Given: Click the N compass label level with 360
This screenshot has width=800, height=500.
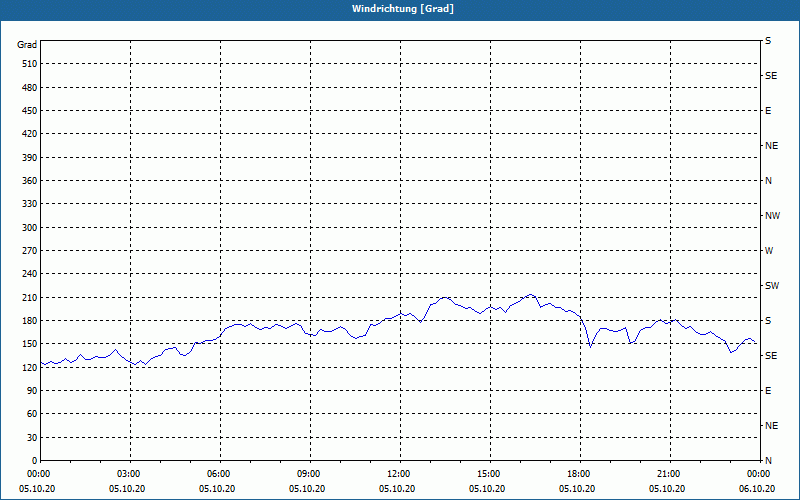Looking at the screenshot, I should [x=768, y=181].
